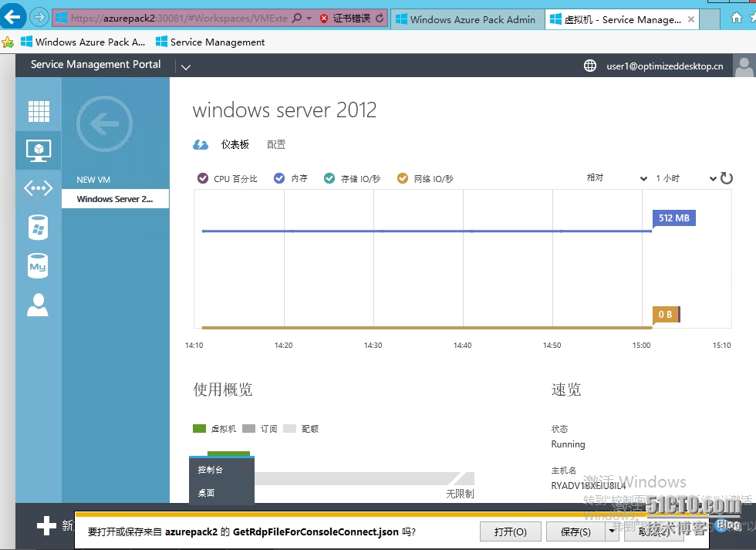
Task: Select Windows Server 2... in VM list
Action: pyautogui.click(x=115, y=198)
